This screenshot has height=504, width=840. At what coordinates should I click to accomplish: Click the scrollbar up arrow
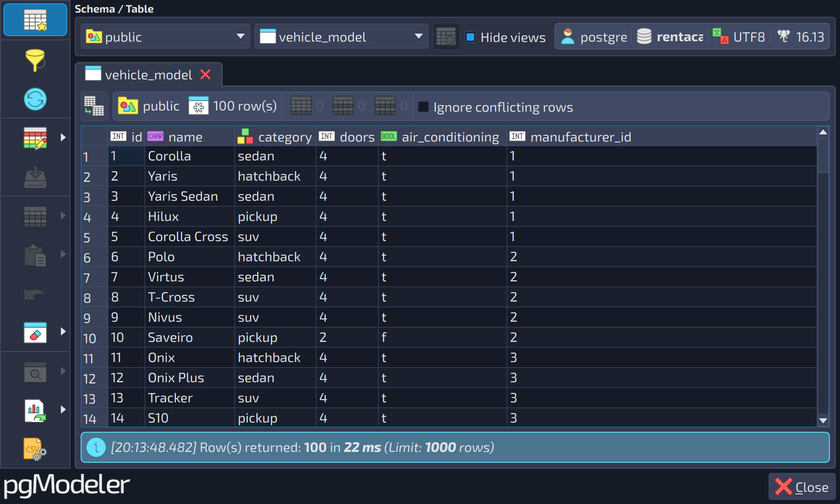point(823,132)
